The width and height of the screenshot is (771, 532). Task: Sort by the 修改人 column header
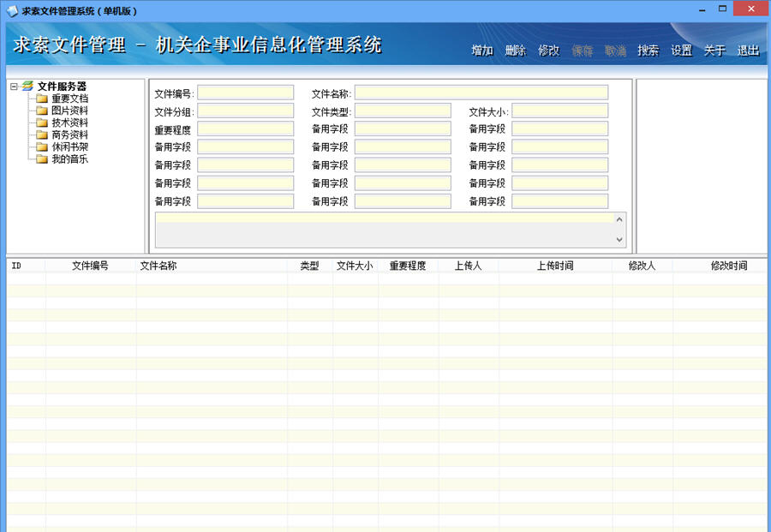(642, 266)
